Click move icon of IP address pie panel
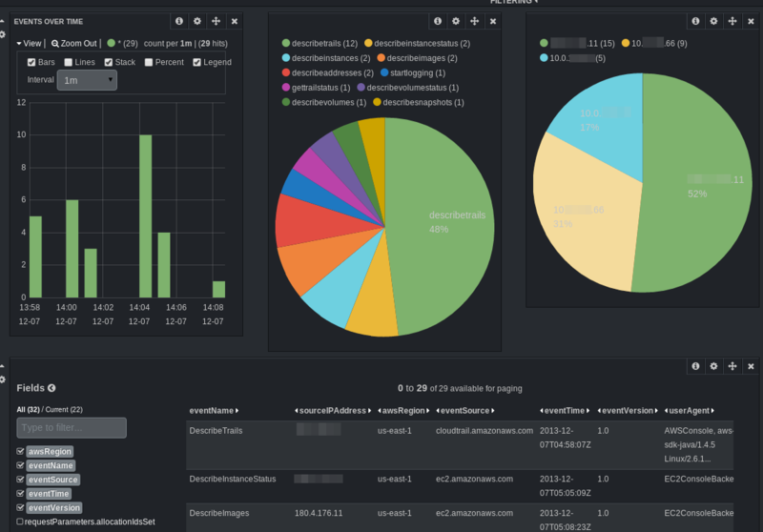Viewport: 763px width, 532px height. pyautogui.click(x=732, y=21)
